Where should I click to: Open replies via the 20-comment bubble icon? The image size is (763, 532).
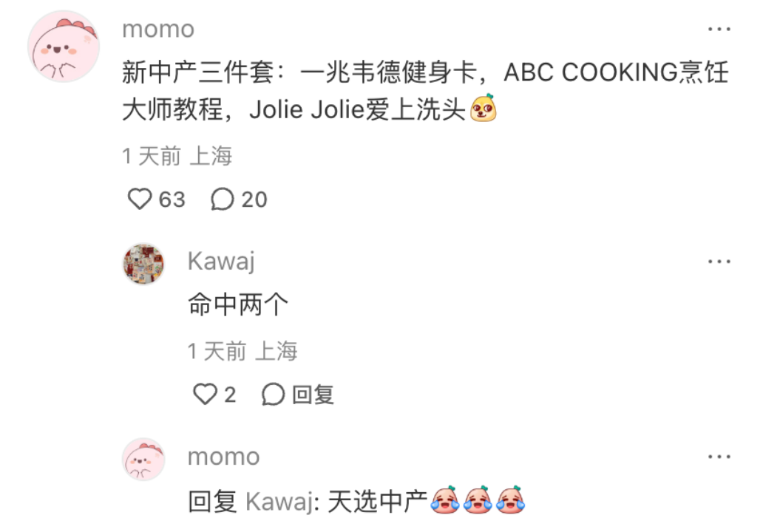coord(222,199)
